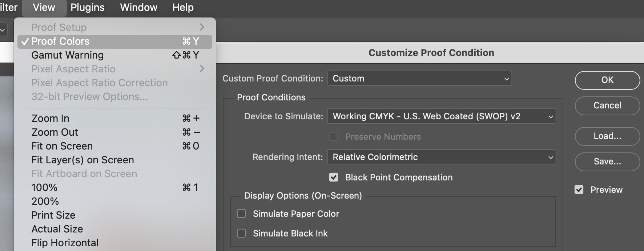Image resolution: width=644 pixels, height=251 pixels.
Task: Open the Plugins menu
Action: click(x=88, y=8)
